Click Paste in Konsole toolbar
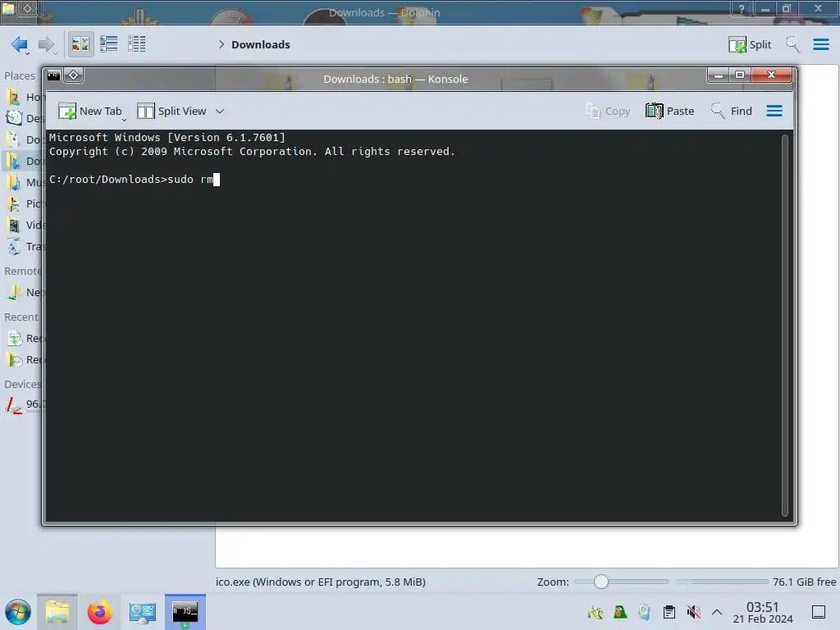 point(669,111)
